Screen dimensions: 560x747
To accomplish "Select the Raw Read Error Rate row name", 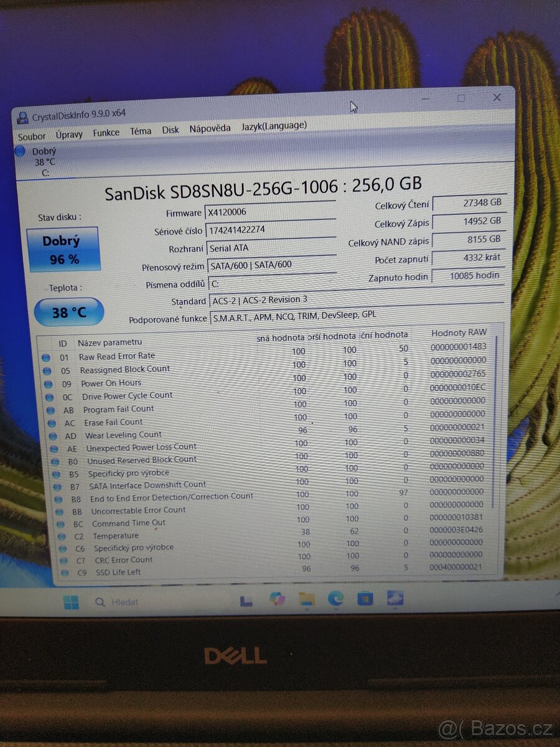I will (x=117, y=356).
